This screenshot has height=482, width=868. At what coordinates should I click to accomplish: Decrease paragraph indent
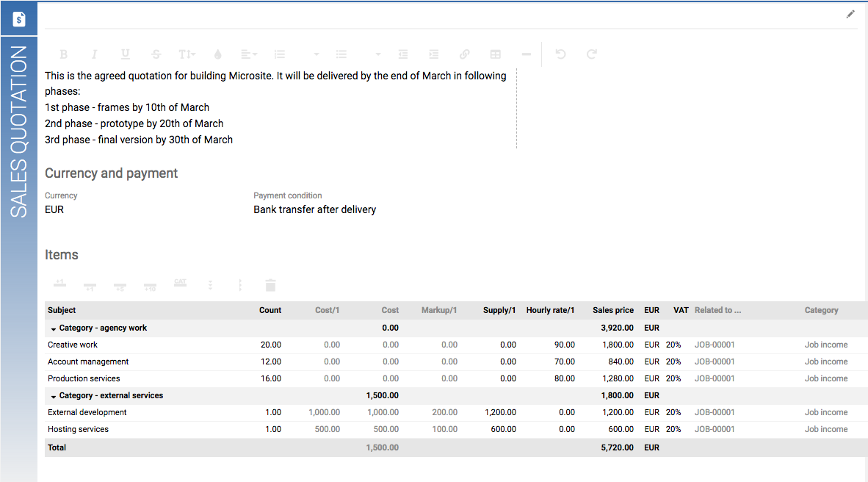tap(403, 54)
